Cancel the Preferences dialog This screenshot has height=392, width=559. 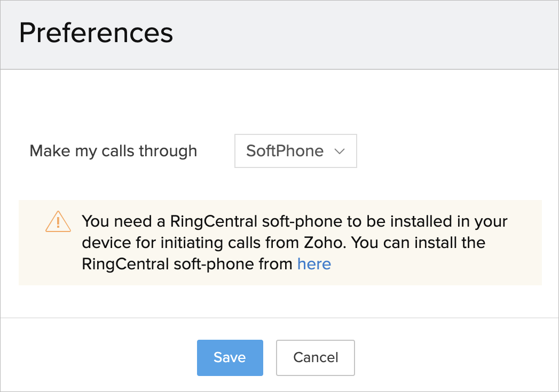tap(316, 357)
